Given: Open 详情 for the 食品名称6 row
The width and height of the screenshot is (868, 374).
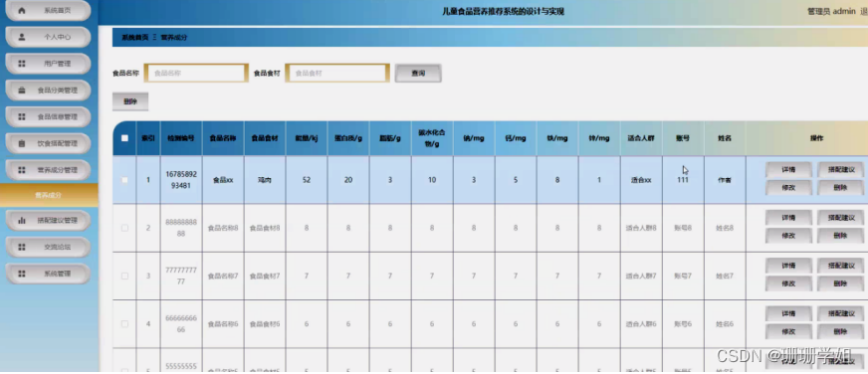Looking at the screenshot, I should click(x=788, y=313).
